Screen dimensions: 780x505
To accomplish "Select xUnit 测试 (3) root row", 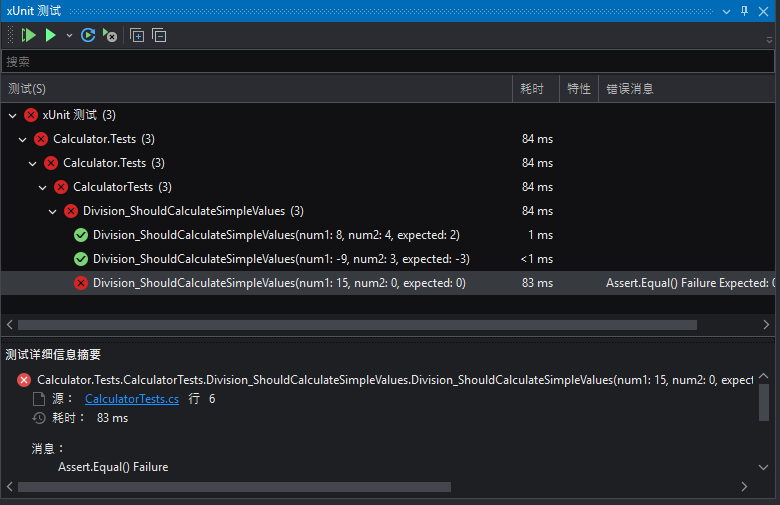I will 388,115.
